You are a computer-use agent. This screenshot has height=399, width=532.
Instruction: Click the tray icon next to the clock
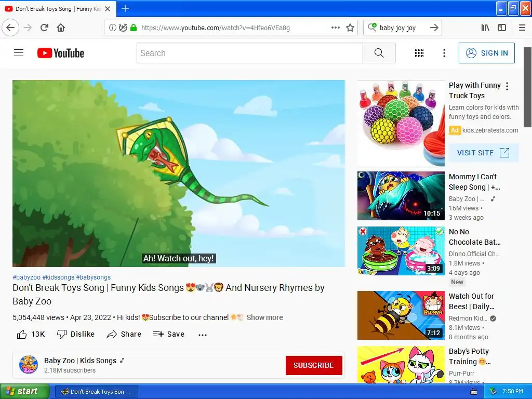coord(494,391)
